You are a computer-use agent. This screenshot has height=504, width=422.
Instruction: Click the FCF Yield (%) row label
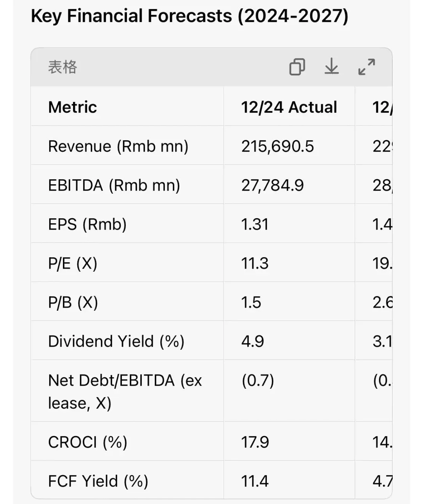point(98,481)
